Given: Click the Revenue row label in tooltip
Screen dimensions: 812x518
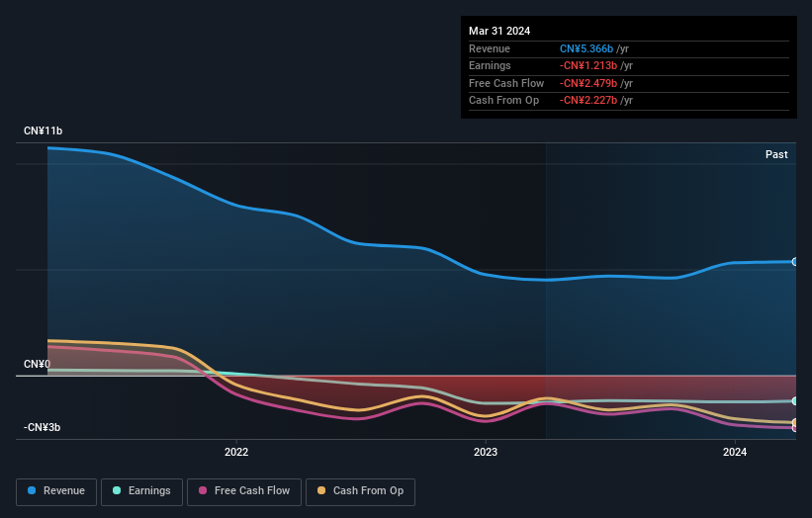Looking at the screenshot, I should 490,48.
